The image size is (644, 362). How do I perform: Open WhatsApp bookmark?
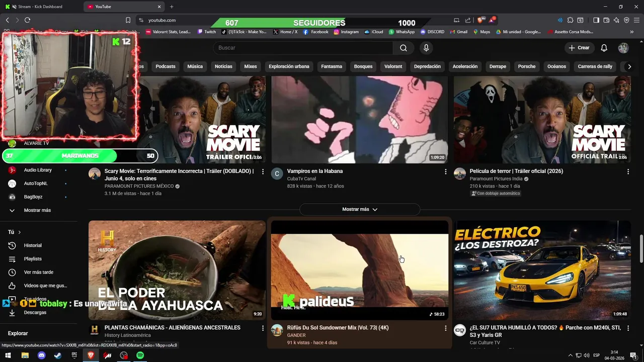click(401, 32)
